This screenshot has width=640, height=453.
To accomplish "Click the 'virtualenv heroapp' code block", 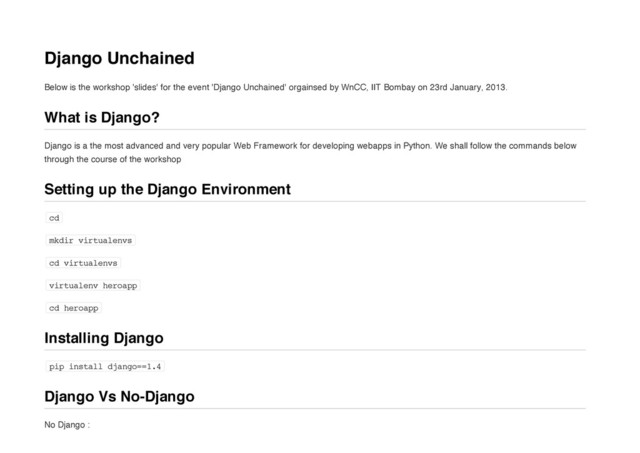I will tap(93, 286).
